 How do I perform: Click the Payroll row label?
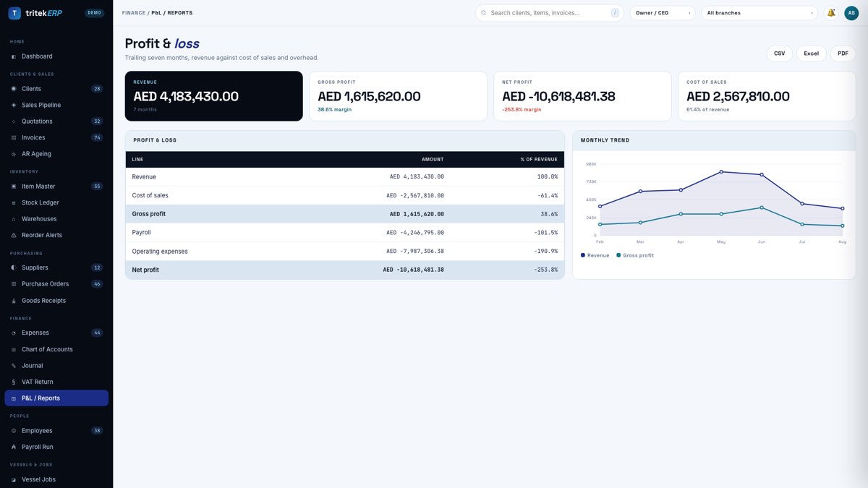(141, 233)
